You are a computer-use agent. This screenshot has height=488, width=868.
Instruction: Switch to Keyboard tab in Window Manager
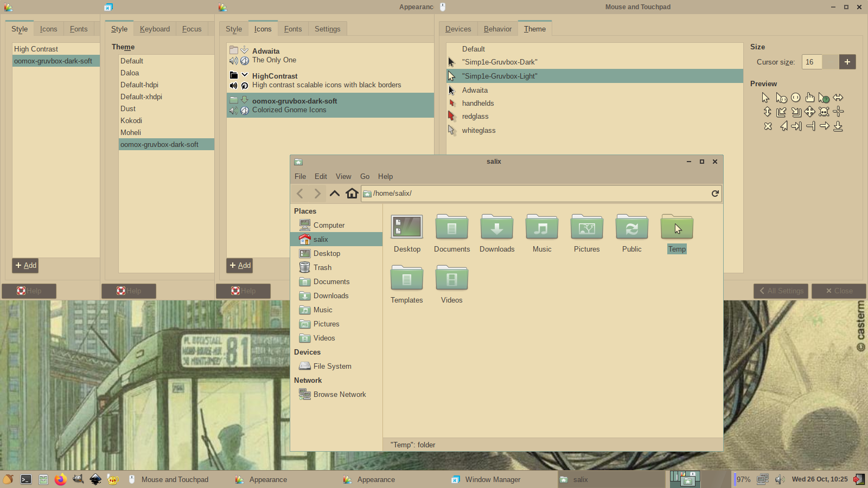(x=155, y=29)
